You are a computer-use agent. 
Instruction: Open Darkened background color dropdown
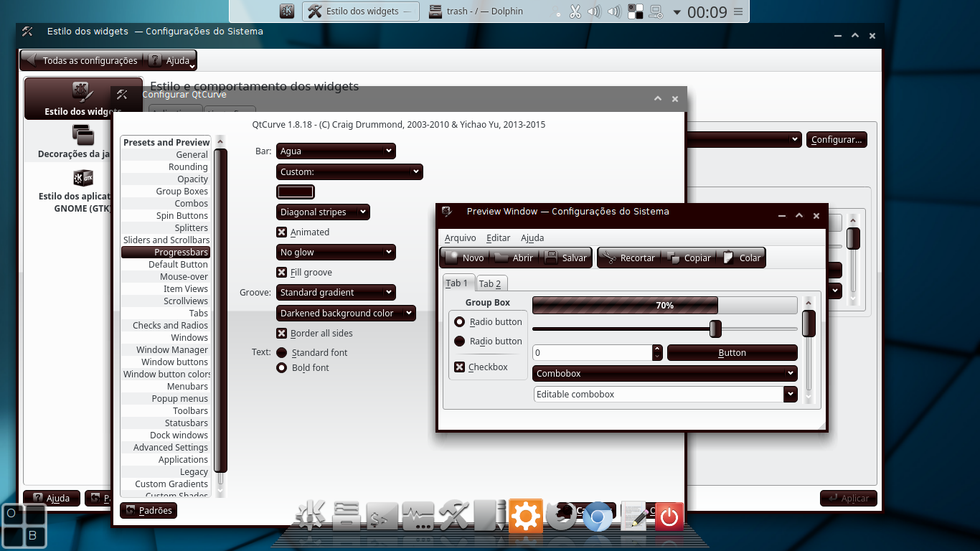[x=346, y=313]
